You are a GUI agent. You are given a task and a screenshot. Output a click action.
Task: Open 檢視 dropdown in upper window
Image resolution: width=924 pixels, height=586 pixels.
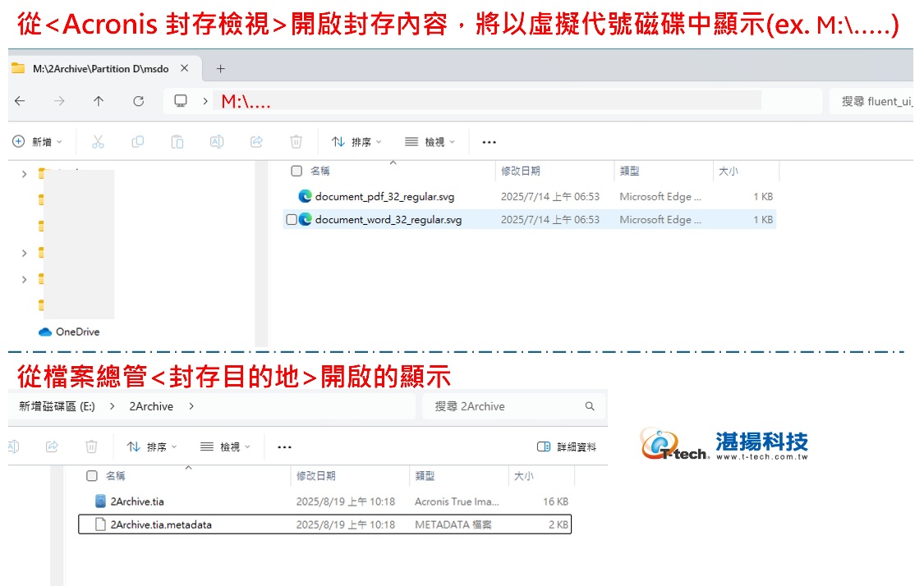(x=430, y=142)
